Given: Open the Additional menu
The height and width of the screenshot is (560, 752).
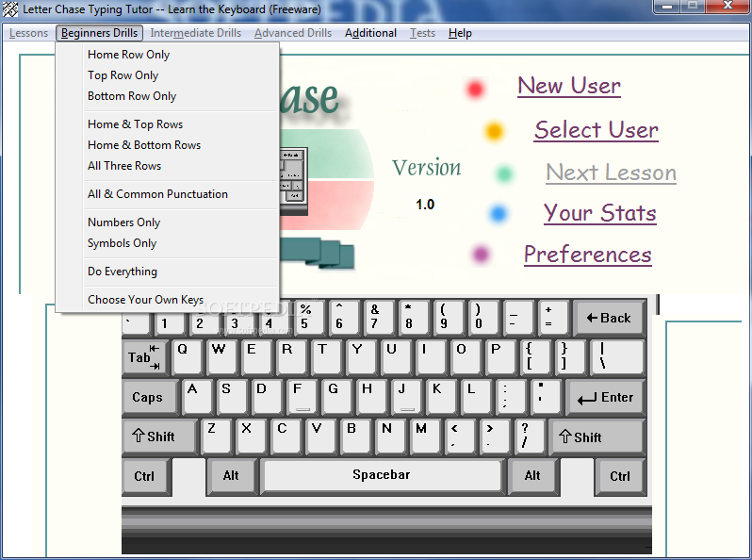Looking at the screenshot, I should tap(370, 33).
